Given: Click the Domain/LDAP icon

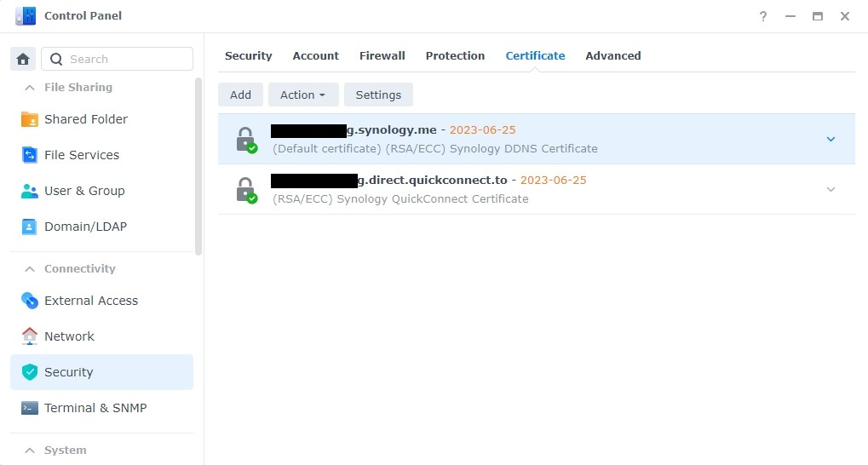Looking at the screenshot, I should (x=30, y=227).
